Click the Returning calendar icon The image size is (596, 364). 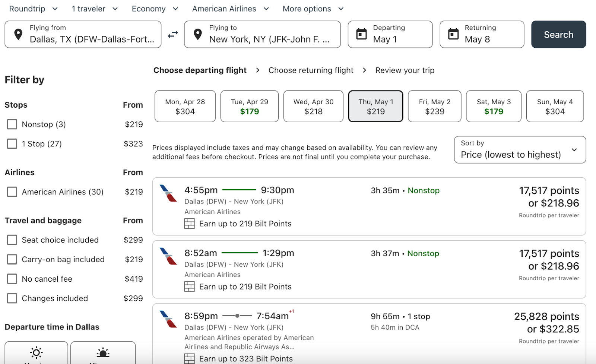click(x=453, y=34)
